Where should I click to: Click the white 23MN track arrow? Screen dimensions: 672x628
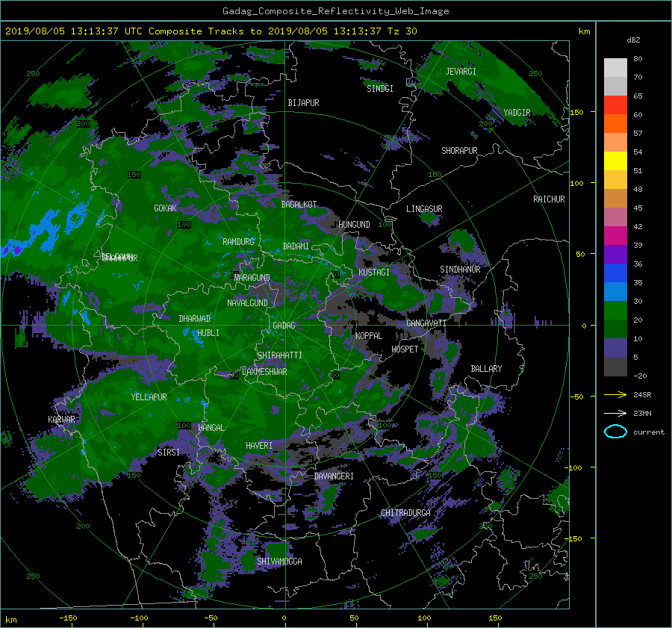(x=615, y=413)
